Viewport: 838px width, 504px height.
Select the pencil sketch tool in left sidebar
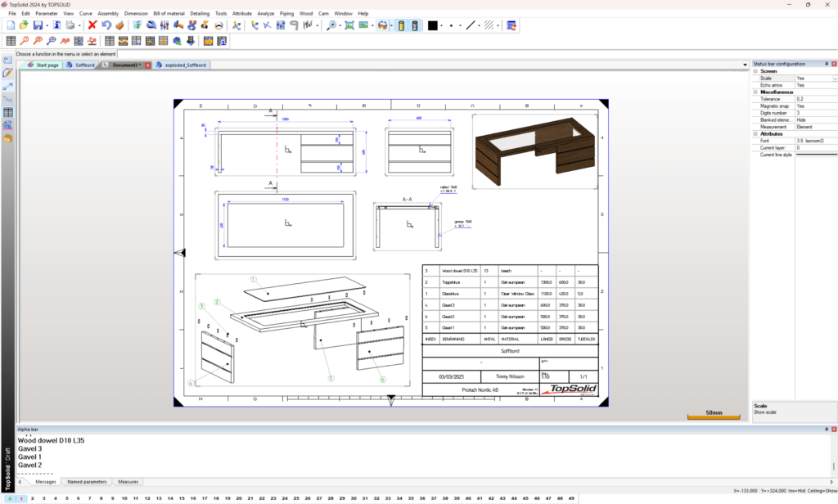[x=8, y=73]
